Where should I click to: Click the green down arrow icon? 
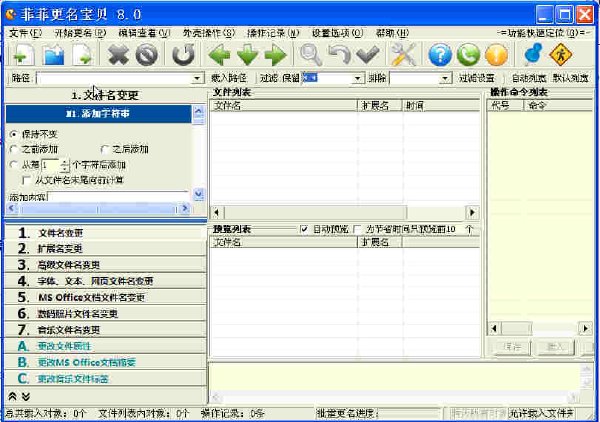pyautogui.click(x=248, y=55)
